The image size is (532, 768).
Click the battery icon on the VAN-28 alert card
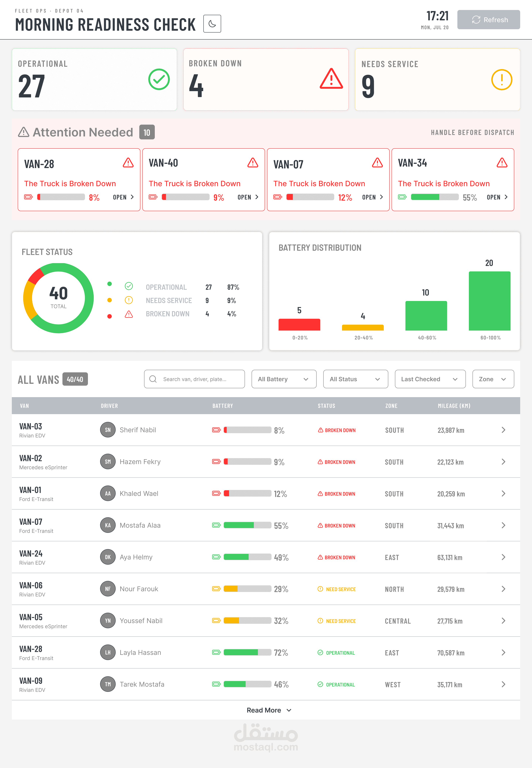[x=28, y=197]
